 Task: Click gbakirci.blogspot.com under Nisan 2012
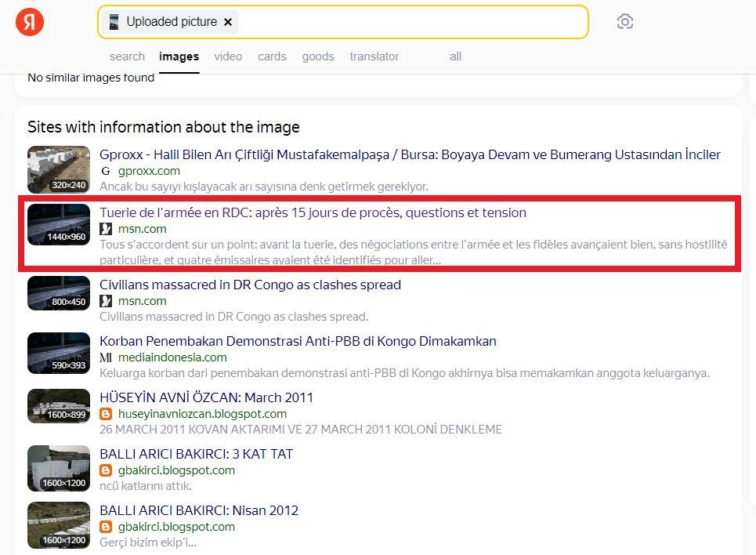[x=176, y=527]
